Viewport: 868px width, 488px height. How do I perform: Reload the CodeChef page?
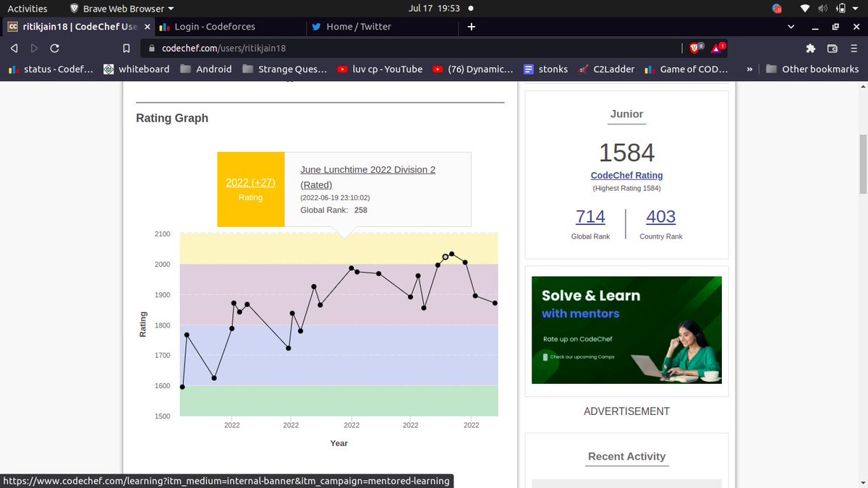[x=54, y=48]
